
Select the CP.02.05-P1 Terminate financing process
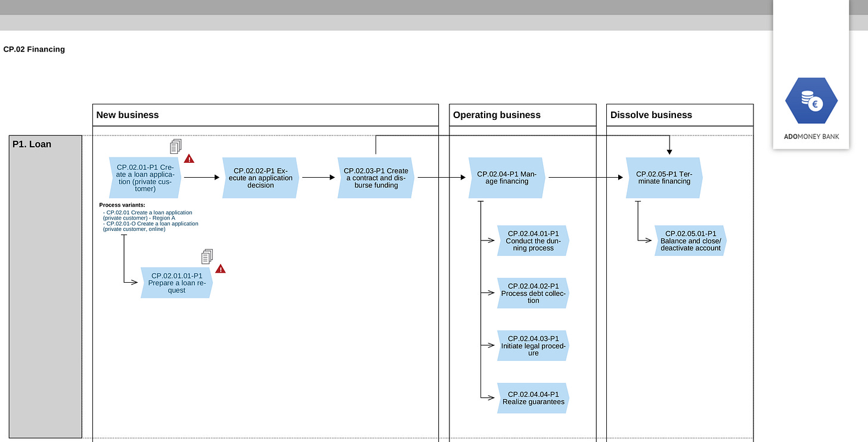click(x=664, y=178)
